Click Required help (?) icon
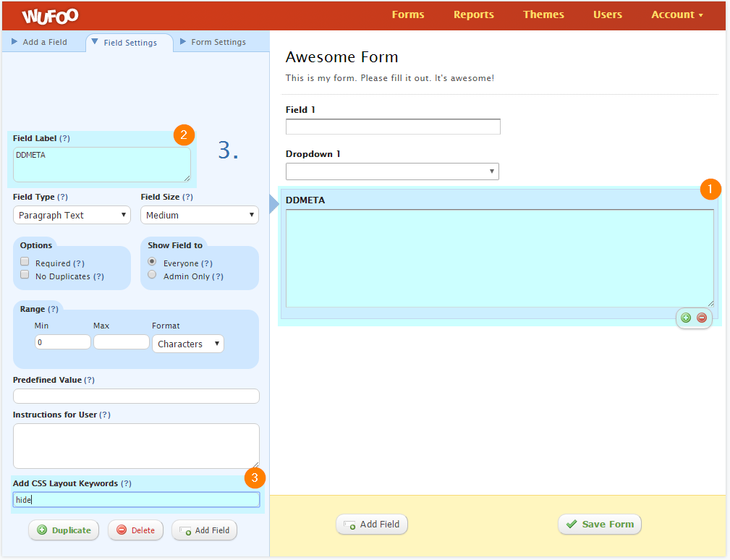Screen dimensions: 730x560 tap(79, 263)
